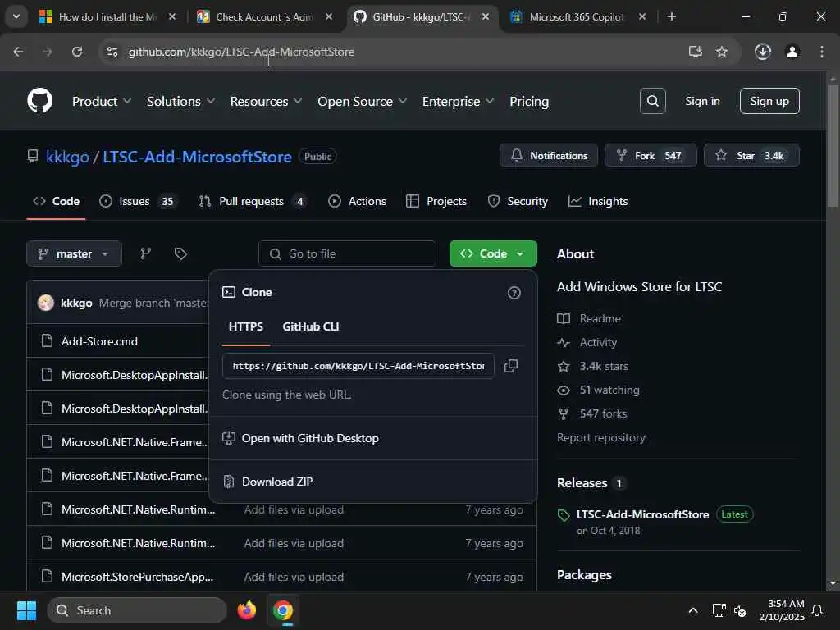
Task: Bookmark this page with the star icon
Action: 722,52
